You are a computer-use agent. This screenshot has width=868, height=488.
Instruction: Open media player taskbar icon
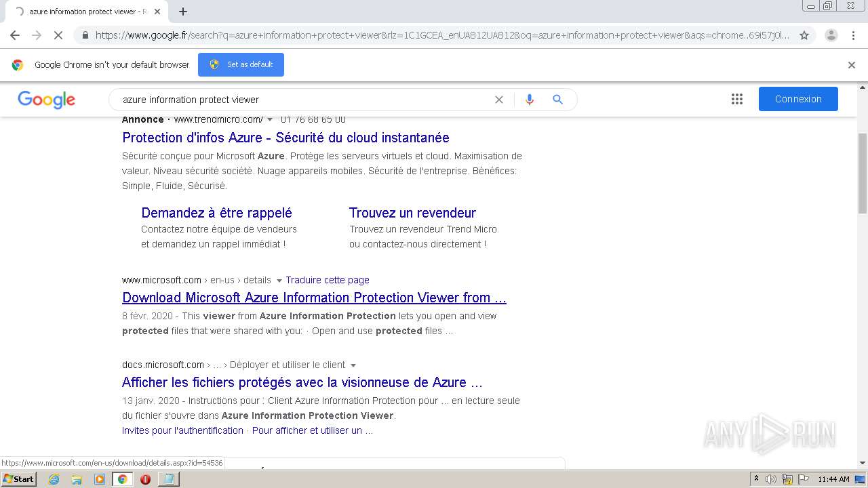(100, 479)
